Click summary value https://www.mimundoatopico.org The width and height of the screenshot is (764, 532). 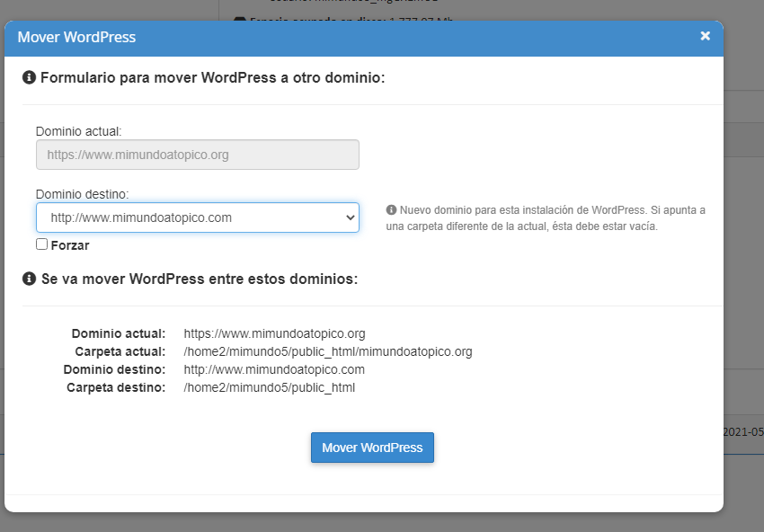tap(274, 333)
